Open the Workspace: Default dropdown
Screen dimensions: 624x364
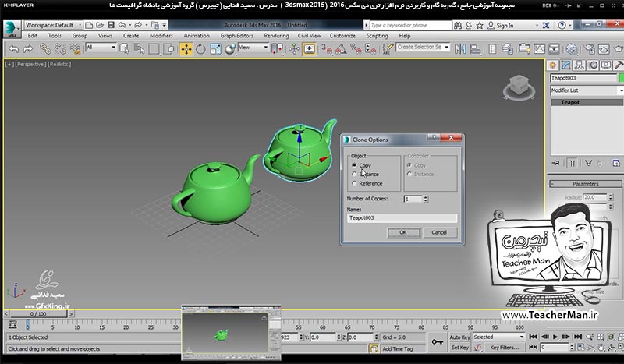(53, 25)
